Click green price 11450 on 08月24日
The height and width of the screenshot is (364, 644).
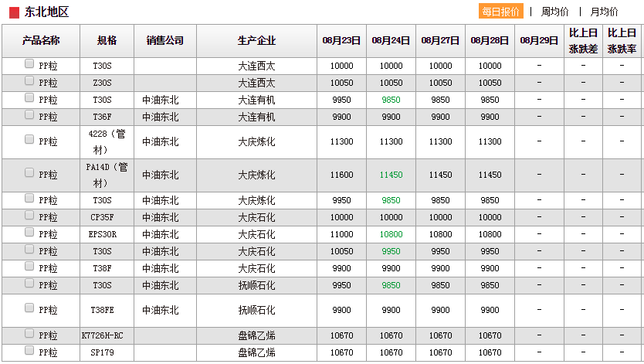391,175
